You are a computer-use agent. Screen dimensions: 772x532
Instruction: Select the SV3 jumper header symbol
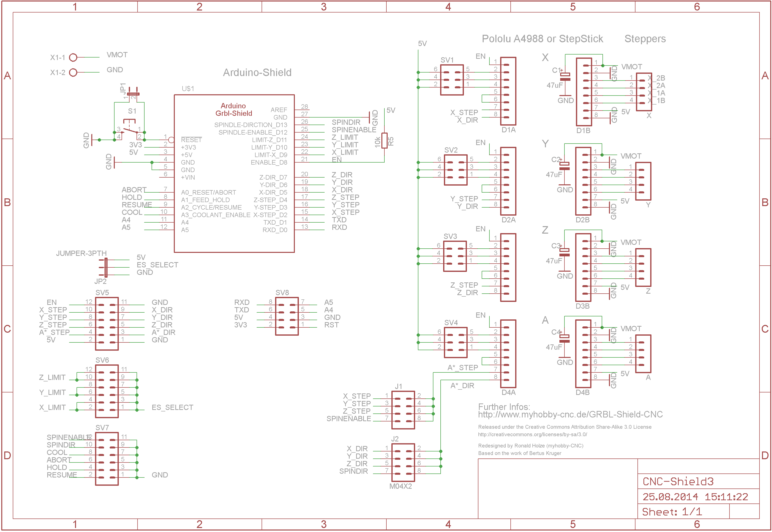454,256
